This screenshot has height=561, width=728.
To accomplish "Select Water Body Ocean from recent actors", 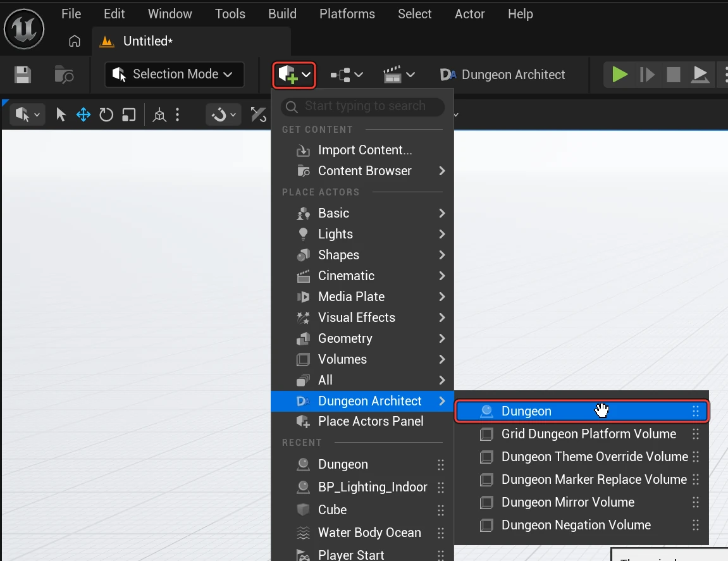I will click(362, 533).
